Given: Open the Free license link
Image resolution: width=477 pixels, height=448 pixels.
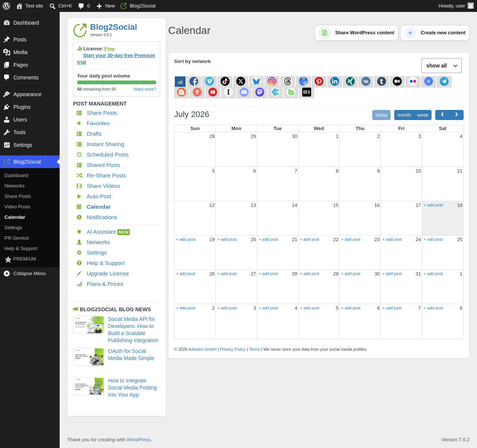Looking at the screenshot, I should 110,49.
